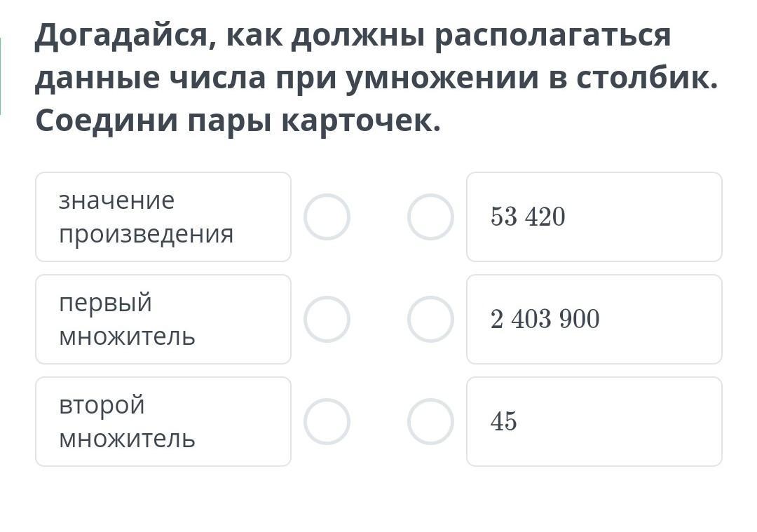Choose the 'значение произведения' card

coord(163,217)
